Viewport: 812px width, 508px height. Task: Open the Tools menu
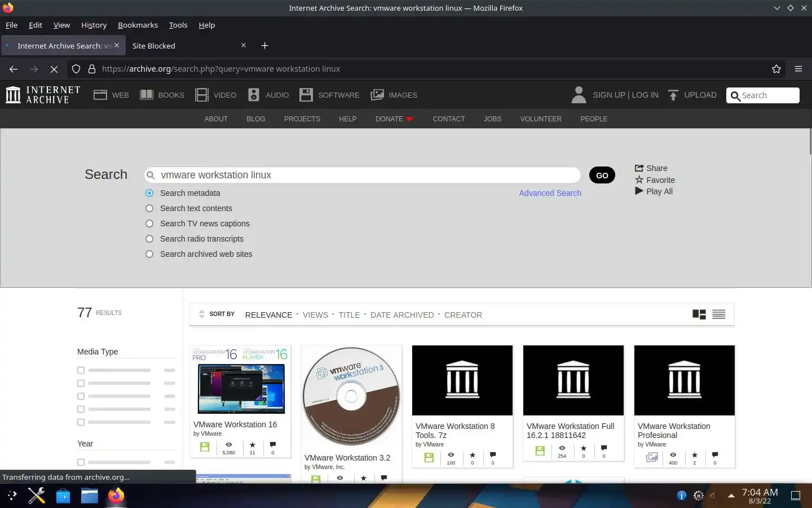(x=178, y=25)
